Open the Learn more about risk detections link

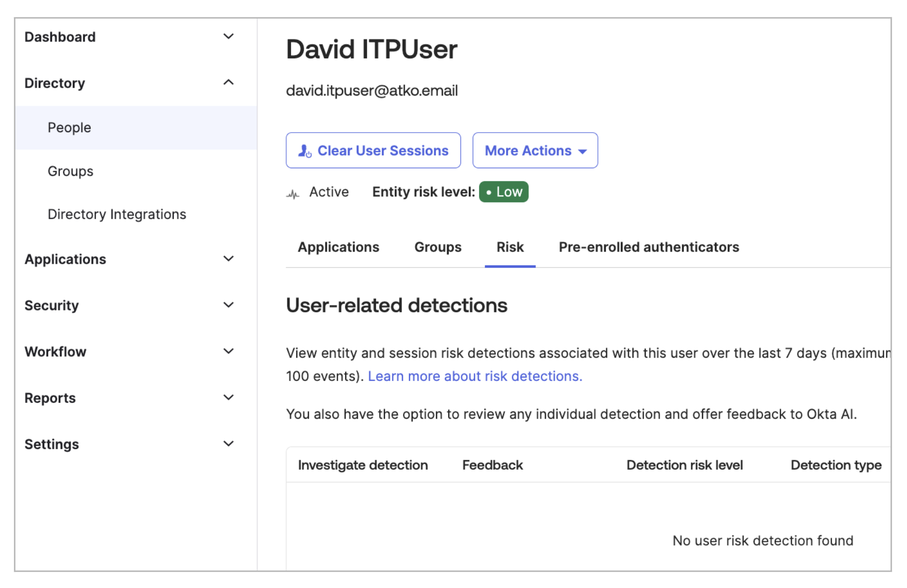474,376
